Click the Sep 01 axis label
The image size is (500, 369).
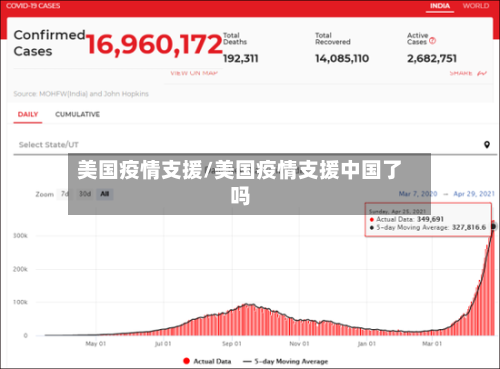pos(232,344)
